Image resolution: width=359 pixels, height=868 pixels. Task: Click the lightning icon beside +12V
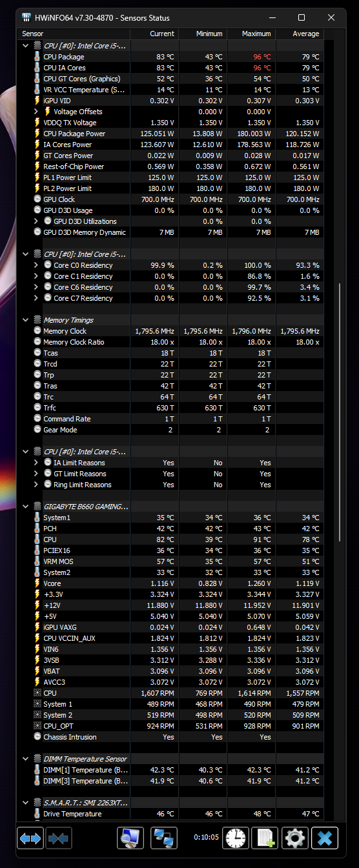(37, 605)
